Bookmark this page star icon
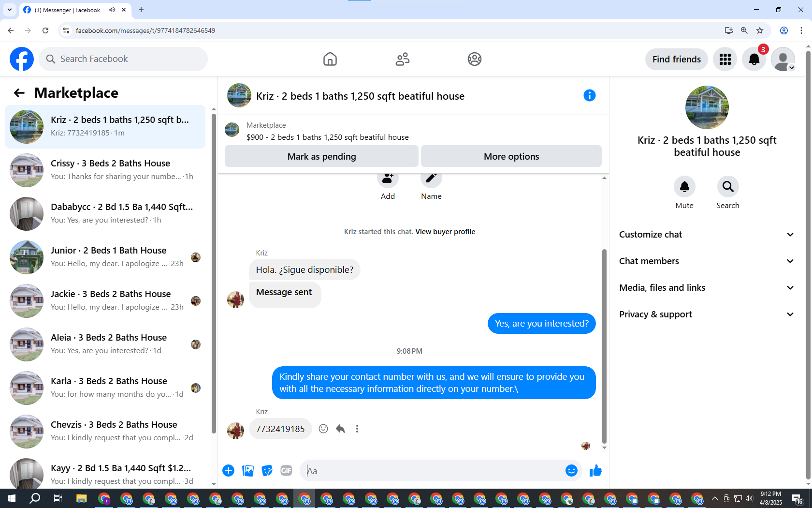The height and width of the screenshot is (508, 812). pos(760,30)
